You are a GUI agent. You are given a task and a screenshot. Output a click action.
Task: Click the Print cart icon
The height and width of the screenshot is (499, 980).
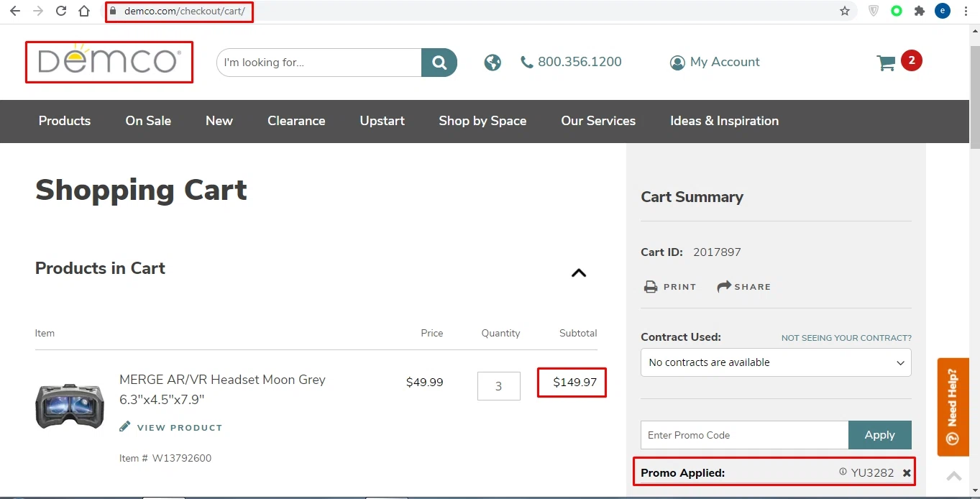coord(651,287)
